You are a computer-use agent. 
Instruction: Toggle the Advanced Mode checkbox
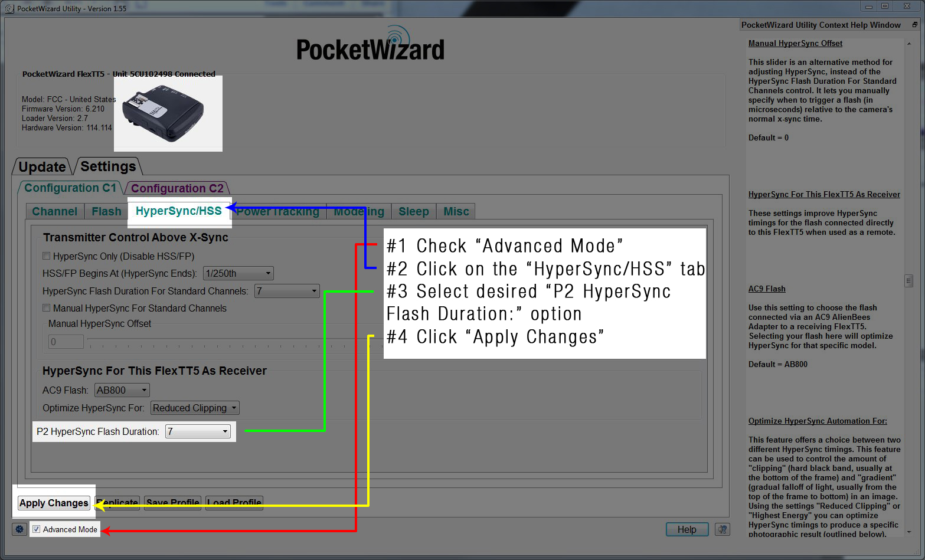pos(37,529)
